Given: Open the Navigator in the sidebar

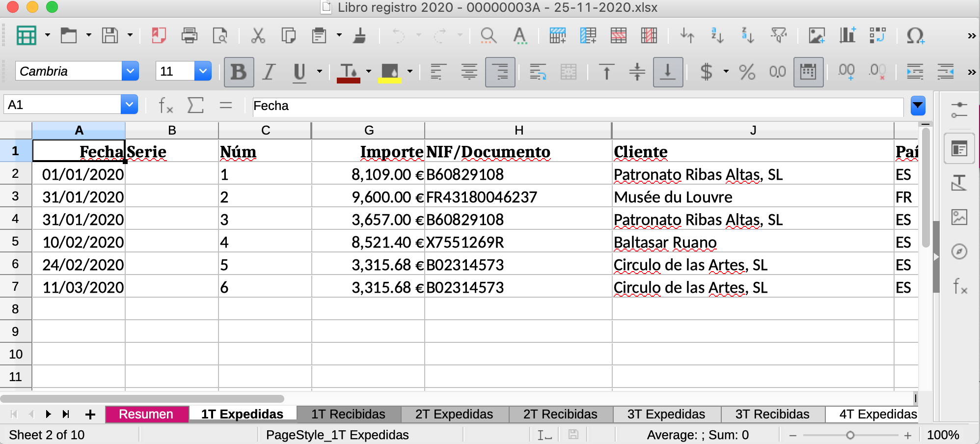Looking at the screenshot, I should pos(958,251).
